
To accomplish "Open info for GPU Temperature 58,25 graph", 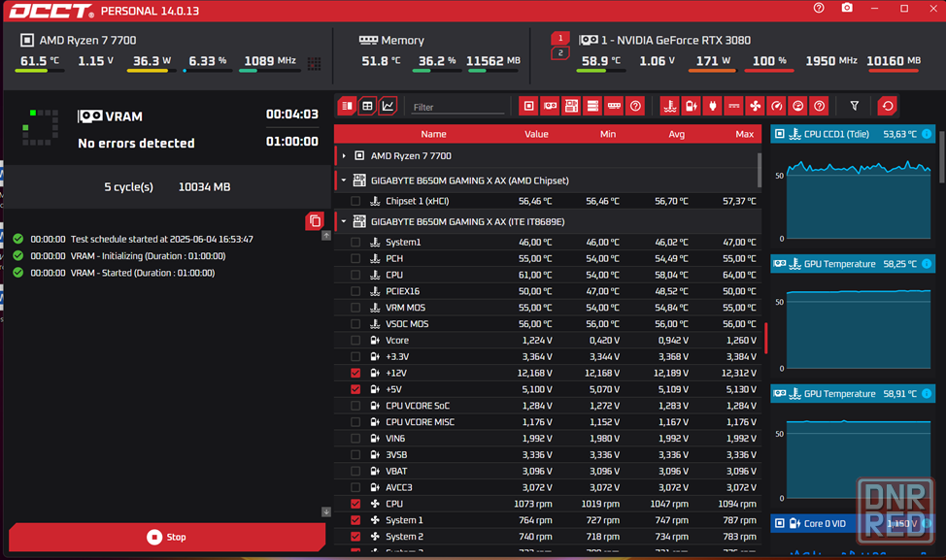I will coord(927,263).
